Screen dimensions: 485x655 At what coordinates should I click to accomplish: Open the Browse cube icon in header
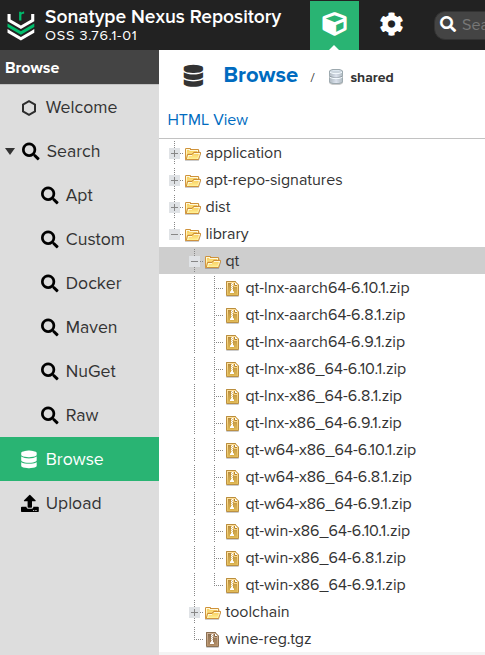click(334, 24)
